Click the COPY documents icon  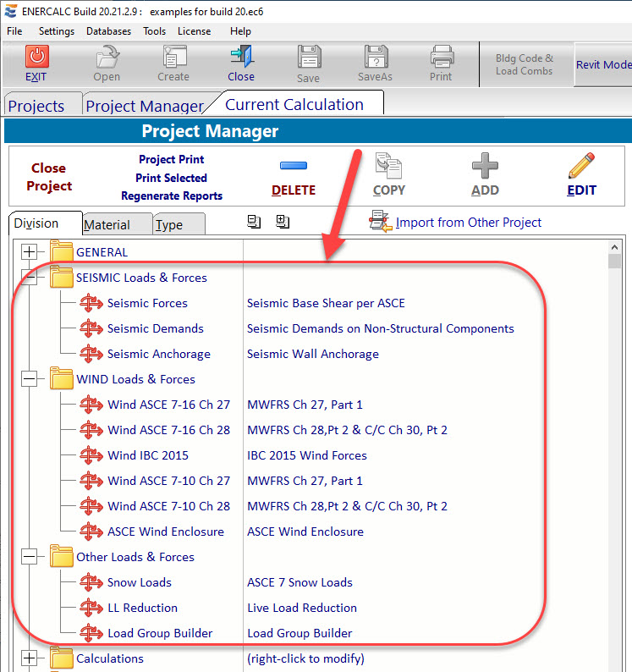[x=388, y=166]
